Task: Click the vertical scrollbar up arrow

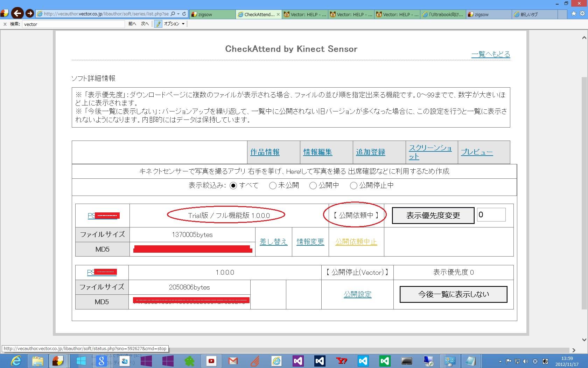Action: tap(584, 38)
